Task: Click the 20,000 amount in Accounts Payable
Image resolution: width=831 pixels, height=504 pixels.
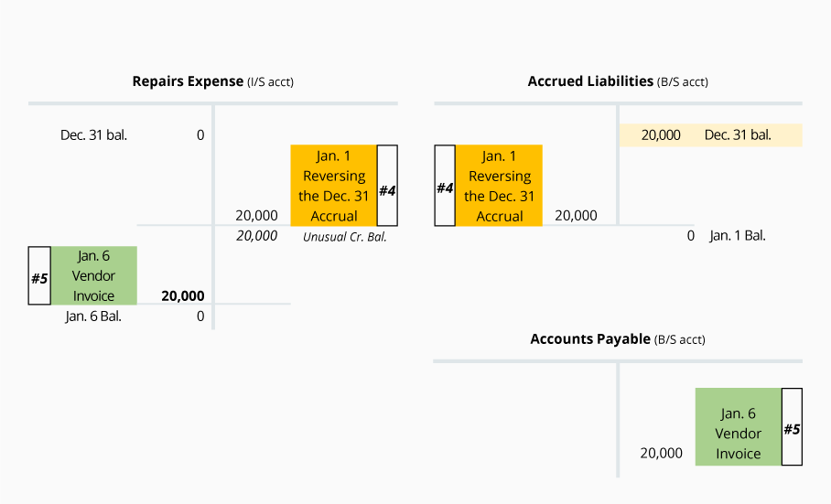Action: click(x=661, y=453)
